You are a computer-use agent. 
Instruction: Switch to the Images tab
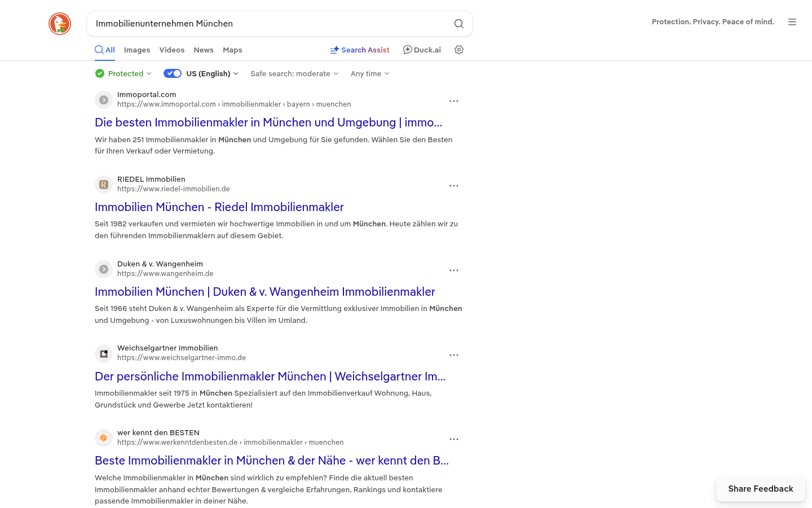[x=137, y=50]
